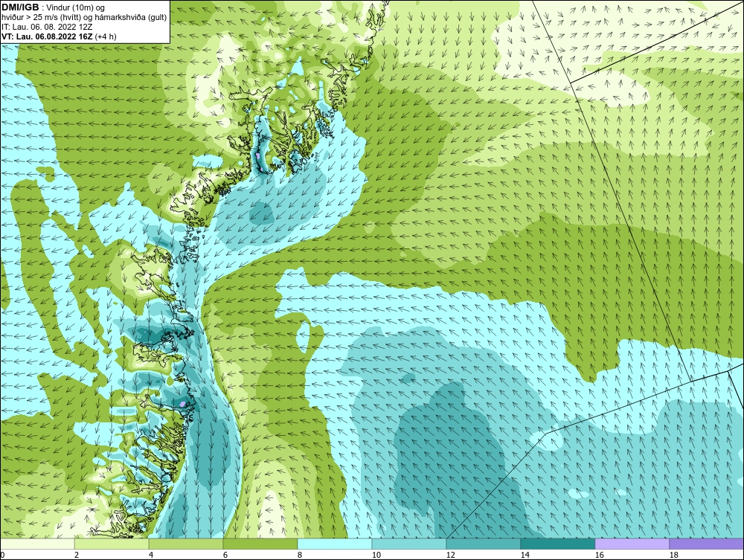Image resolution: width=744 pixels, height=560 pixels.
Task: Click the '2' legend scale value
Action: [x=77, y=555]
